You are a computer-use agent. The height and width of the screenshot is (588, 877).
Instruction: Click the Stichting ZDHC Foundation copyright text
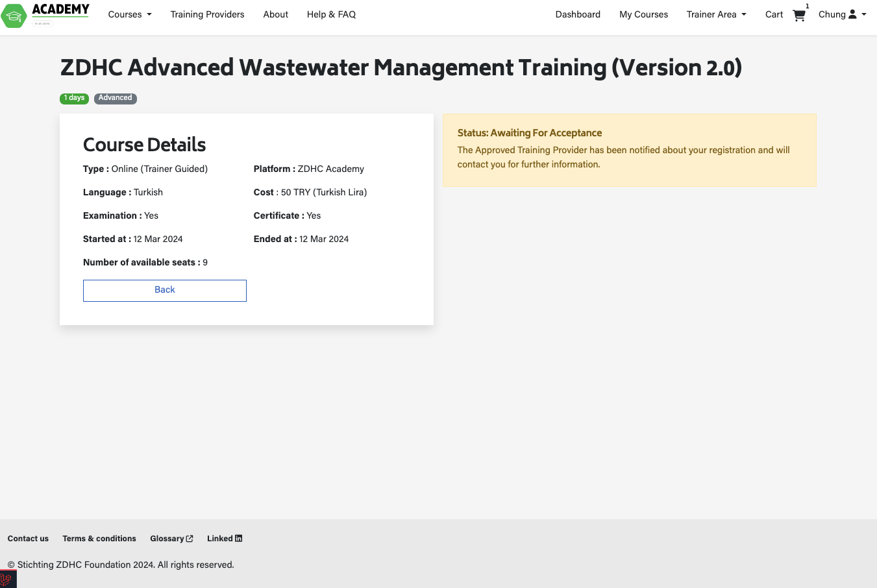click(121, 565)
